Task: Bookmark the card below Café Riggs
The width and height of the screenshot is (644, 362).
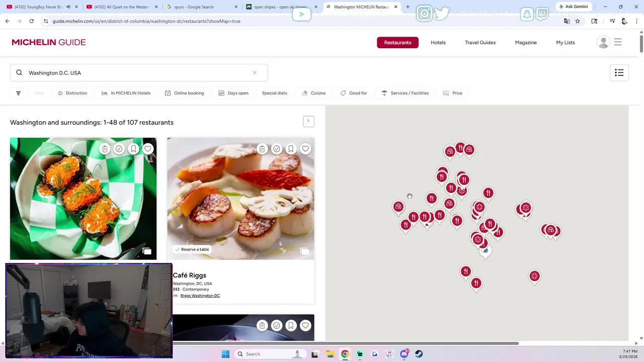Action: (x=291, y=326)
